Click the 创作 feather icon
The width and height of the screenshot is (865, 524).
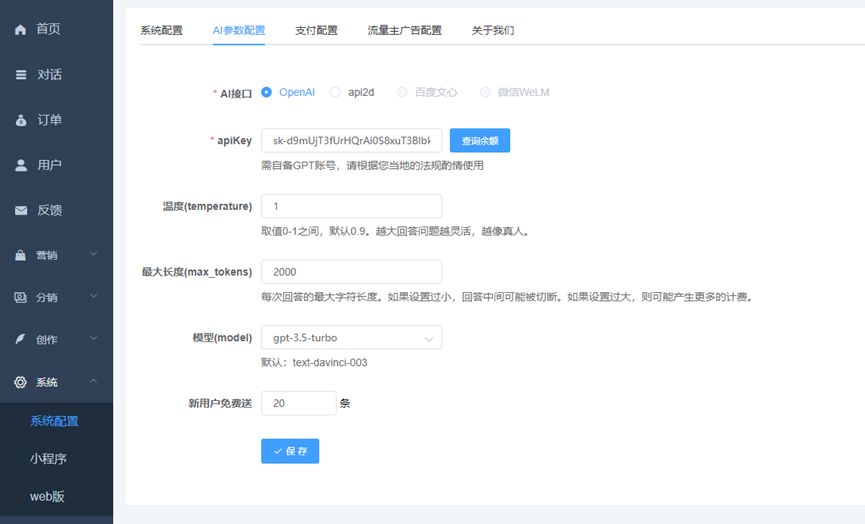pos(21,339)
